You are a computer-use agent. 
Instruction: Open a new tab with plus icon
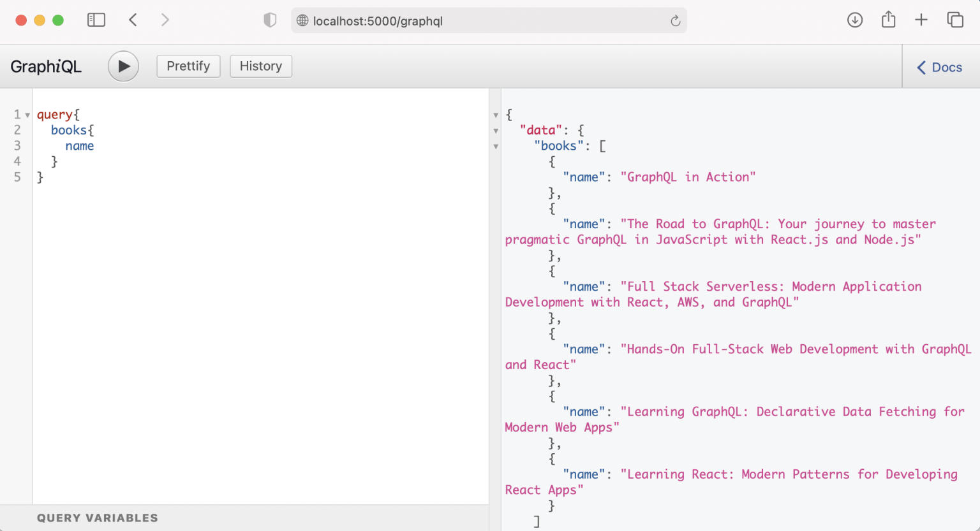[x=921, y=20]
